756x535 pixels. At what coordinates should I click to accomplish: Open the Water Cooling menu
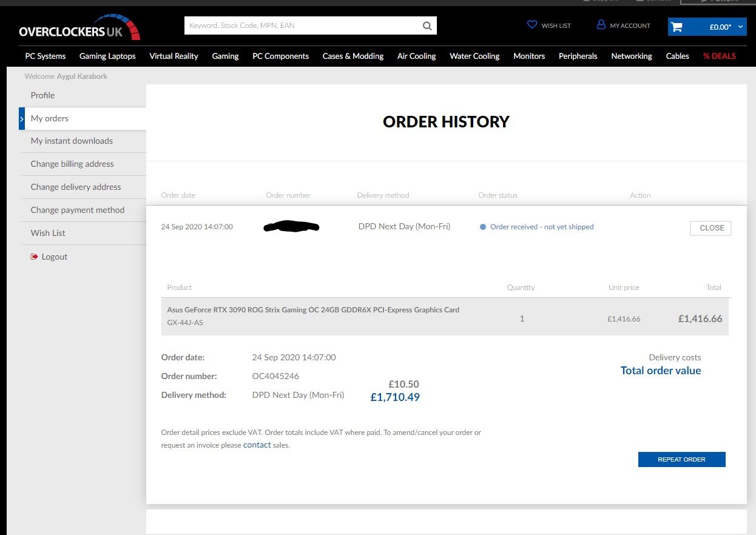(474, 56)
